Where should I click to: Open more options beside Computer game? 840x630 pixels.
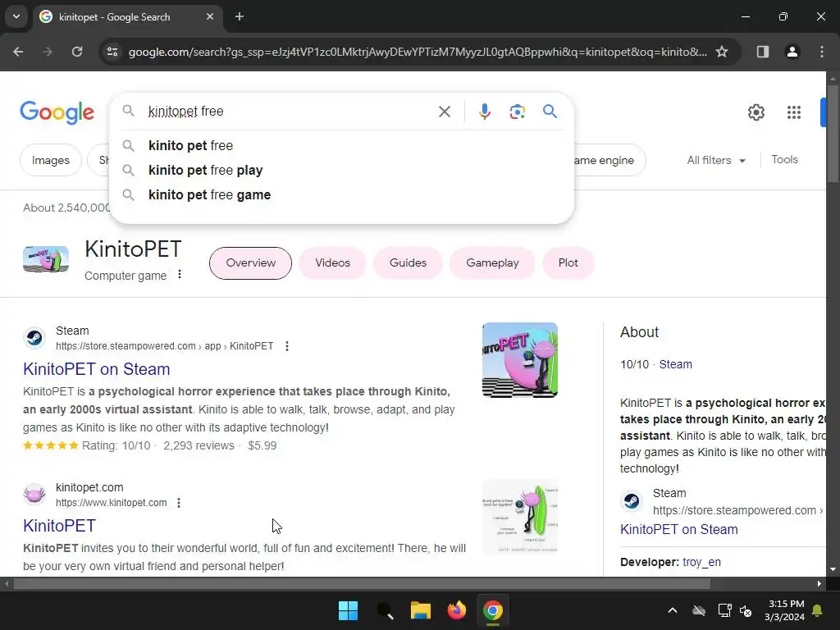[180, 274]
